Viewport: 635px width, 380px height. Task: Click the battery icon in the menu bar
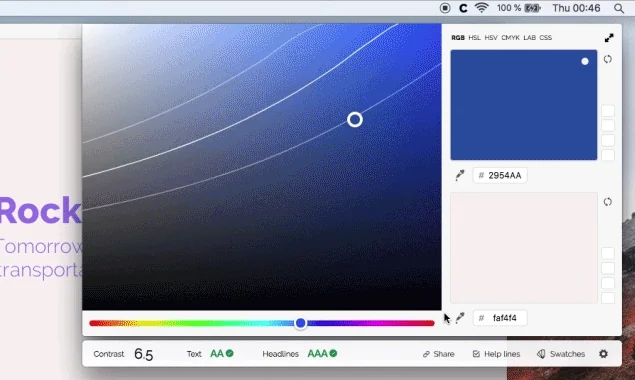coord(532,8)
